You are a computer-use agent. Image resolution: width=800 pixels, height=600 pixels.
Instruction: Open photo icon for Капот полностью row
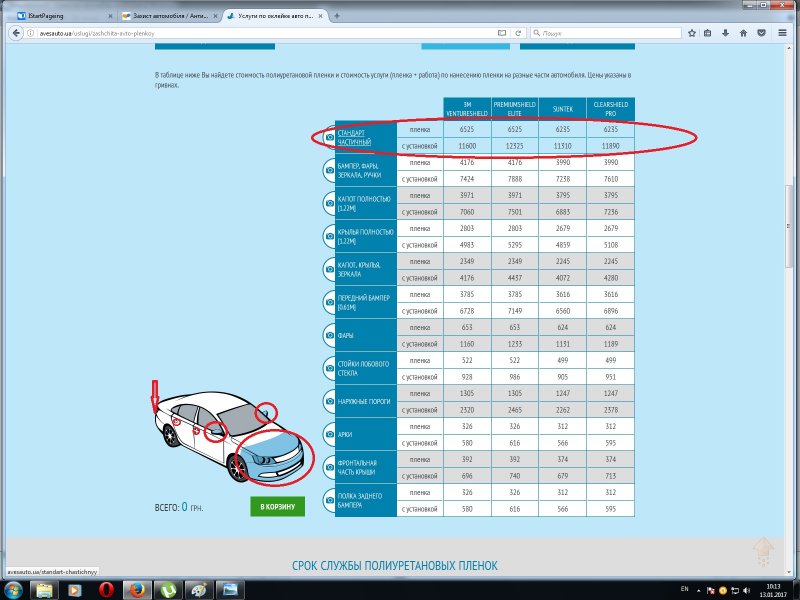(x=329, y=203)
